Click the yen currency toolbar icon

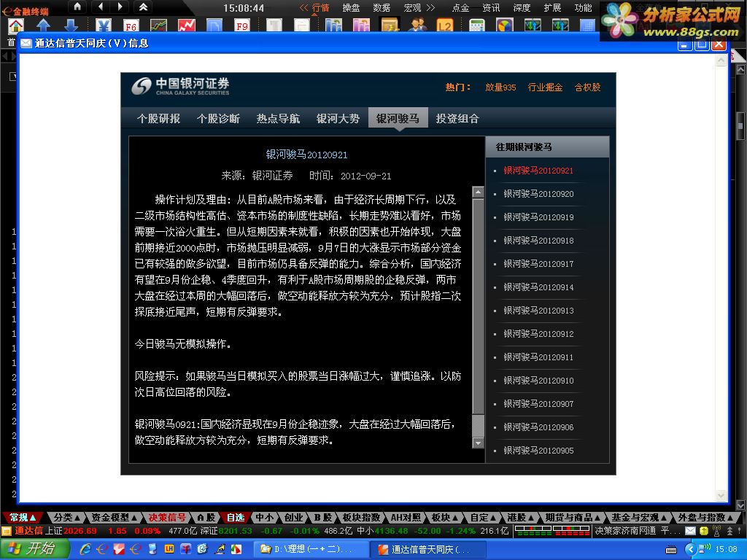[x=103, y=26]
